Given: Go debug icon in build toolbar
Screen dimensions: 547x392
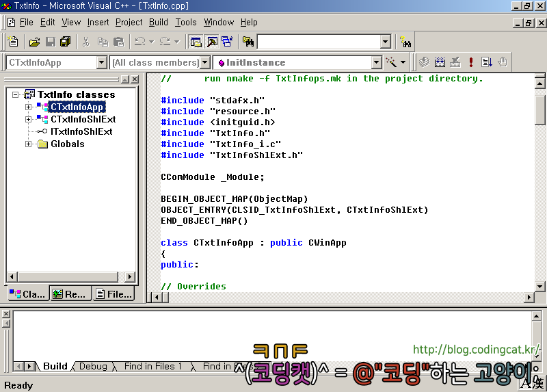Looking at the screenshot, I should [x=487, y=62].
